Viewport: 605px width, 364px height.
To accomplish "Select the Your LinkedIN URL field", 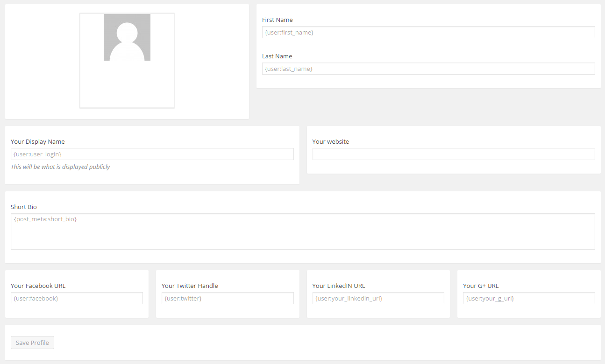I will click(378, 298).
